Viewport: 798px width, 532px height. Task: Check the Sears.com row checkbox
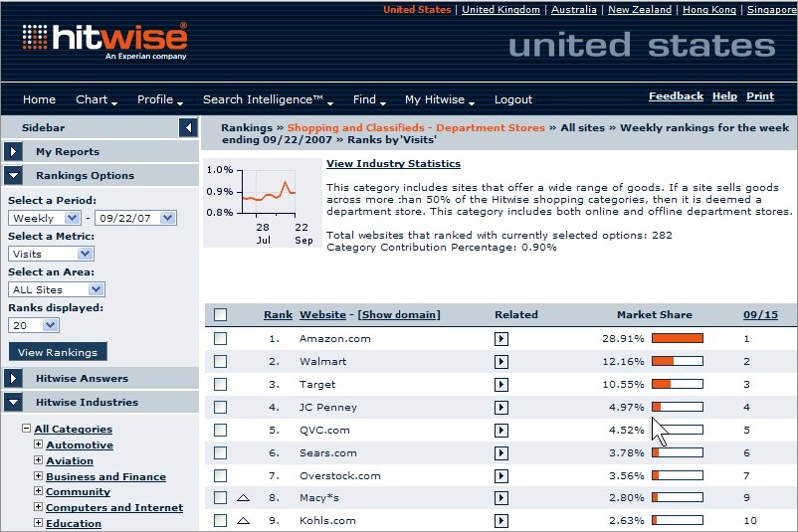[220, 453]
